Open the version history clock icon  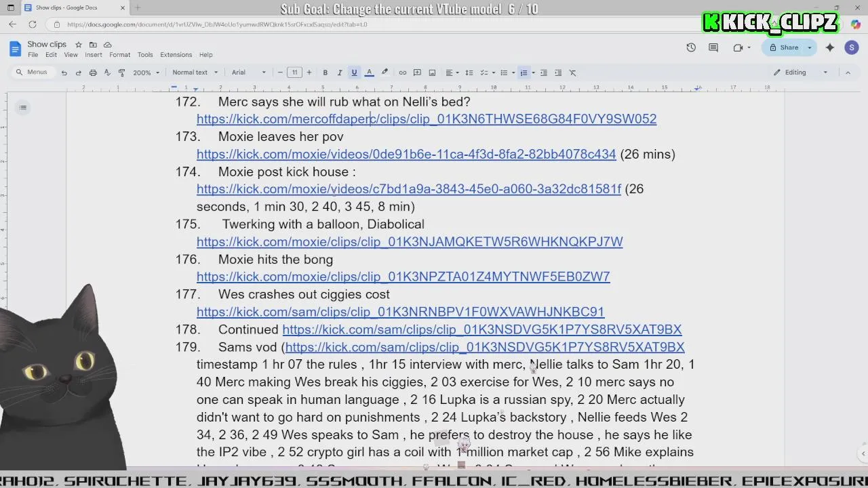(691, 47)
